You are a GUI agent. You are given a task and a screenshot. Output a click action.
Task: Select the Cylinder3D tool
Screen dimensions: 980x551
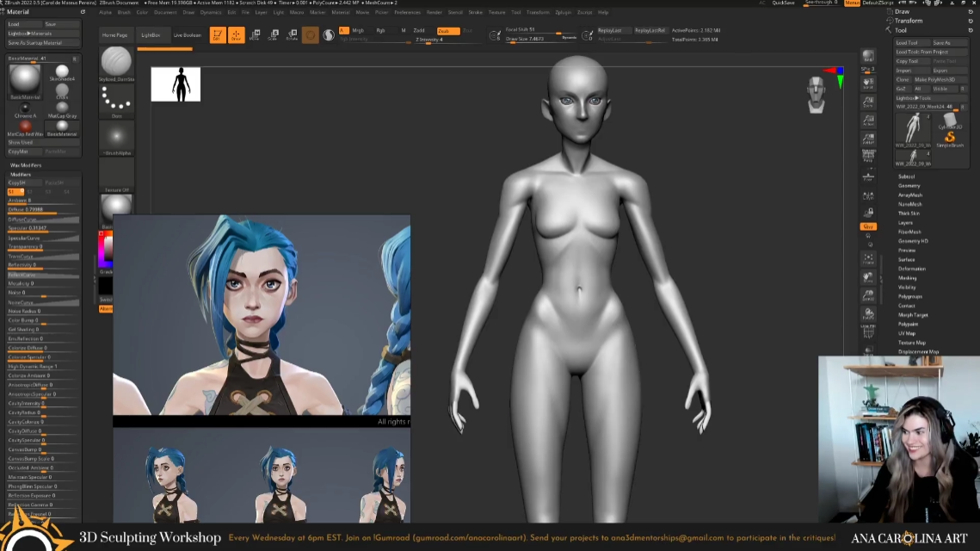949,121
